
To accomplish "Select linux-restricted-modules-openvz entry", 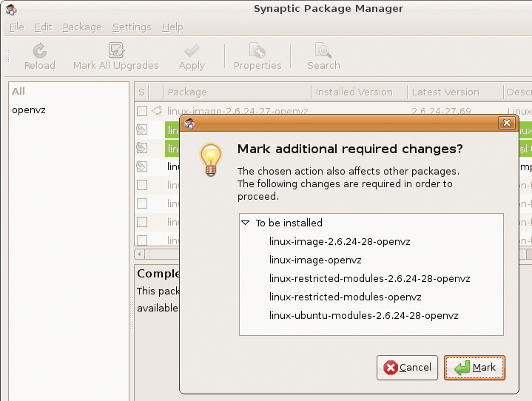I will click(x=345, y=297).
